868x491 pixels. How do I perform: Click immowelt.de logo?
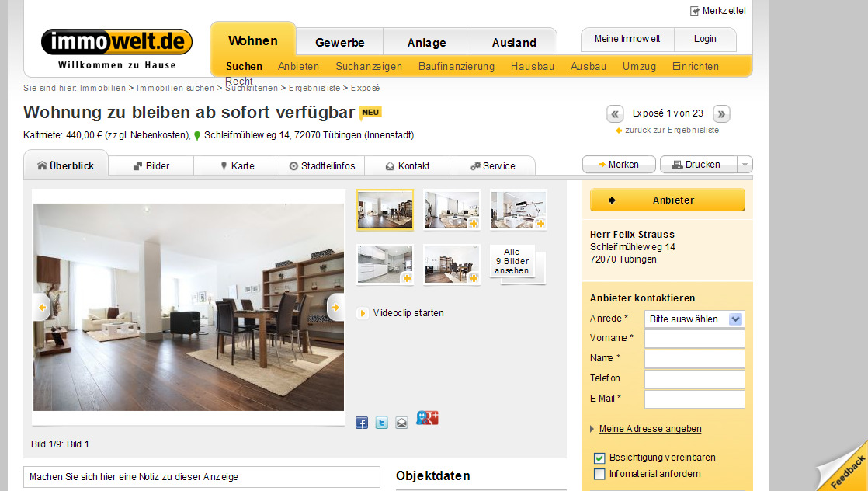tap(116, 42)
